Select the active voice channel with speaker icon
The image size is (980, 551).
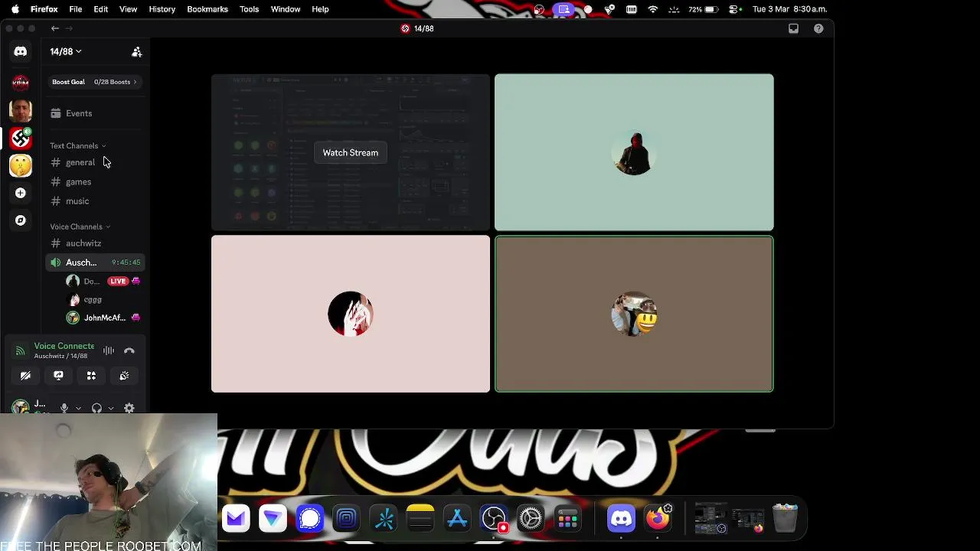pyautogui.click(x=95, y=262)
